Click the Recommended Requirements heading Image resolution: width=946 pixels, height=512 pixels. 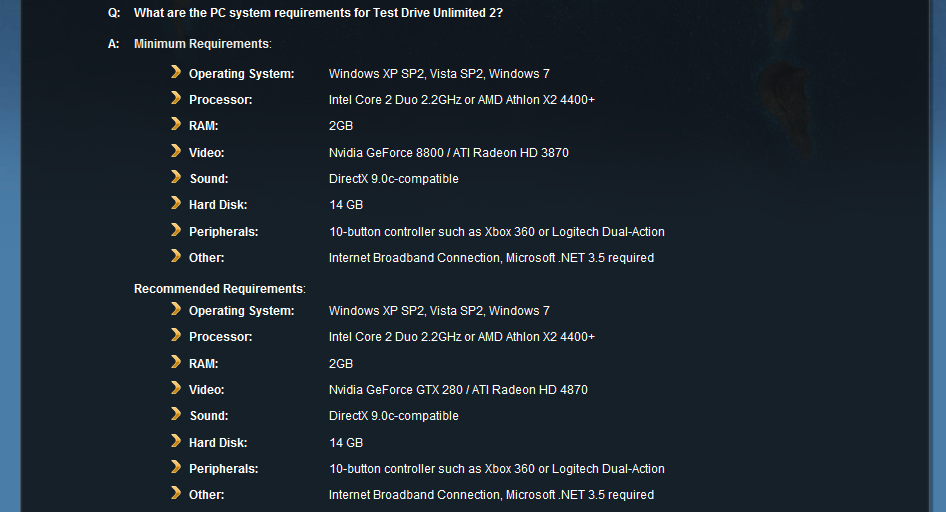point(218,289)
